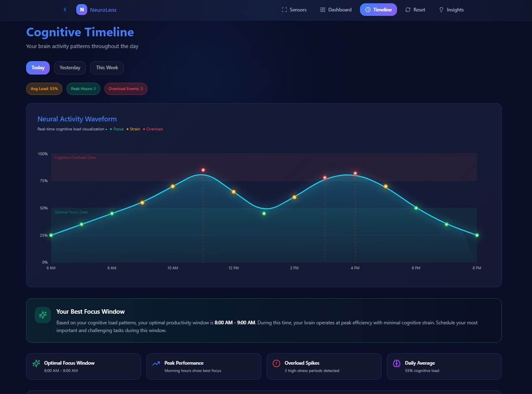
Task: Click the Reset nav item
Action: coord(415,10)
